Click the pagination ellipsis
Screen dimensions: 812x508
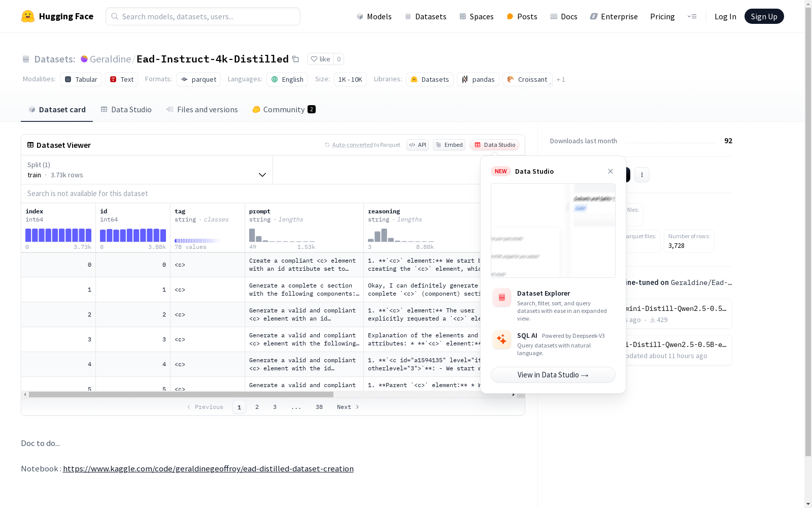click(296, 407)
